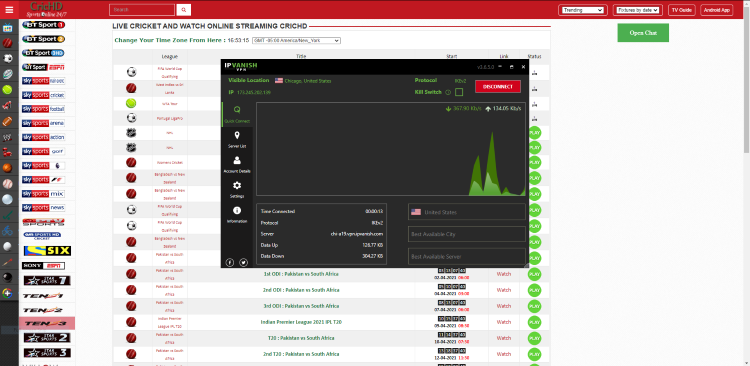Screen dimensions: 750x366
Task: Enable the Kill Switch checkbox
Action: (459, 92)
